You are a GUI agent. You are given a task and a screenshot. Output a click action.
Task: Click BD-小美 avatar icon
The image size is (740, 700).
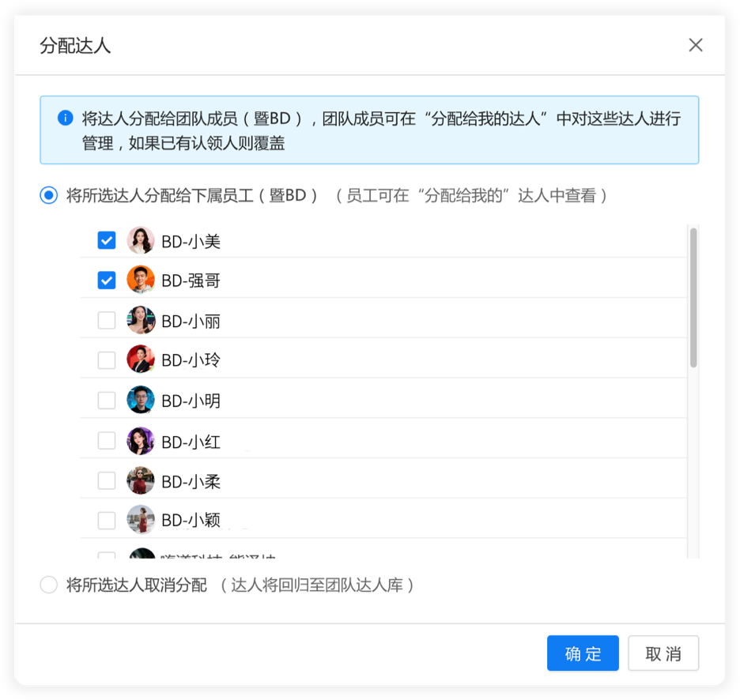pos(141,240)
